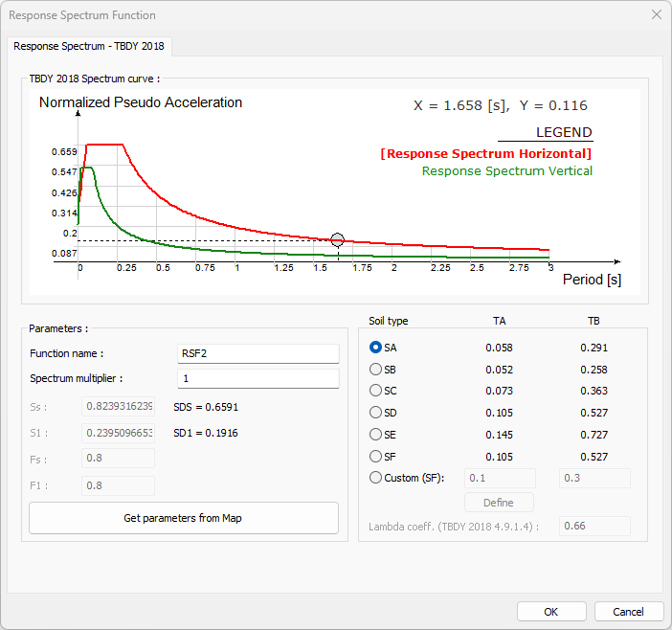Click the Function name field containing RSF2
Image resolution: width=672 pixels, height=630 pixels.
click(x=258, y=354)
